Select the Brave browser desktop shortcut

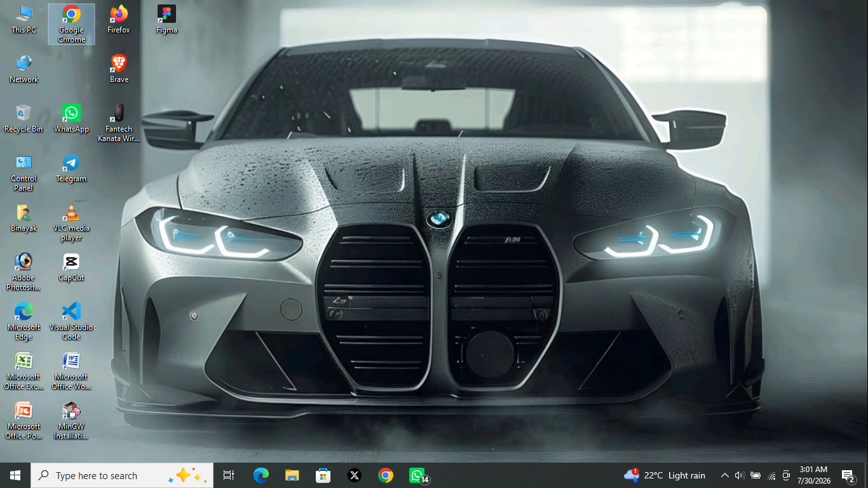coord(119,69)
